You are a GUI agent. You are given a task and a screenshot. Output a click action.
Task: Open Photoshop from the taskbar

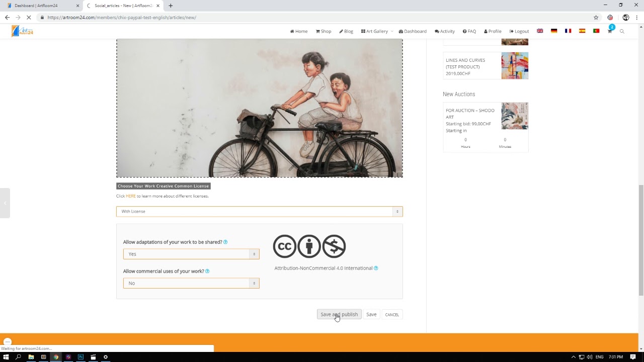[x=80, y=357]
